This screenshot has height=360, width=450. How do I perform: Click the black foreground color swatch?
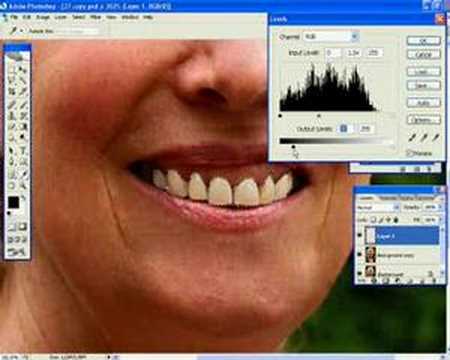click(x=13, y=202)
